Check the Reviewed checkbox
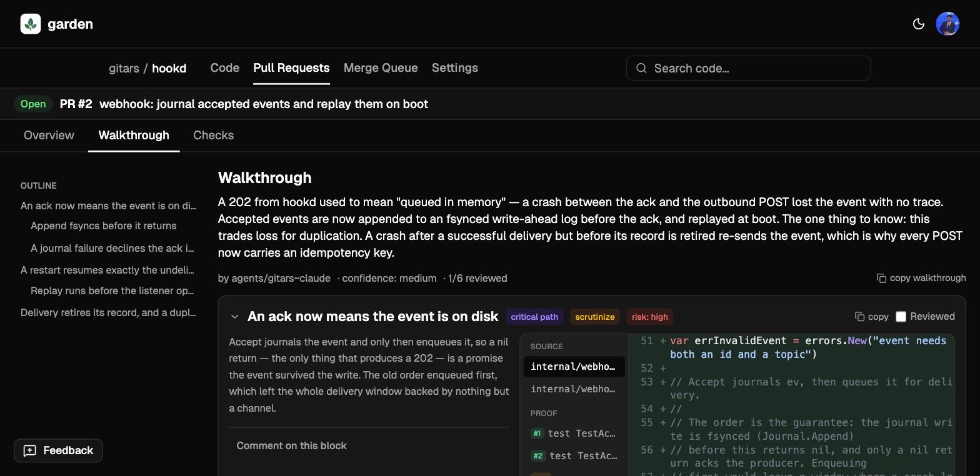The image size is (980, 476). (x=901, y=317)
